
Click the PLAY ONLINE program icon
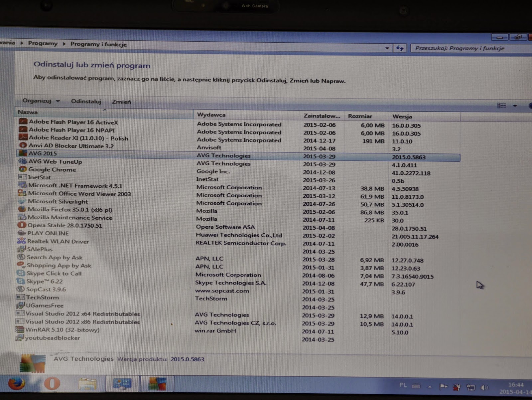pos(22,233)
